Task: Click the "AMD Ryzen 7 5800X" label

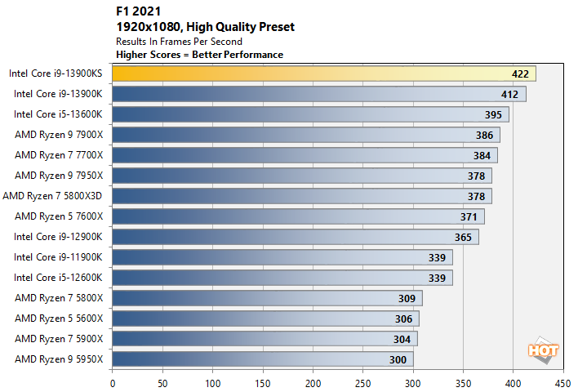Action: (59, 297)
